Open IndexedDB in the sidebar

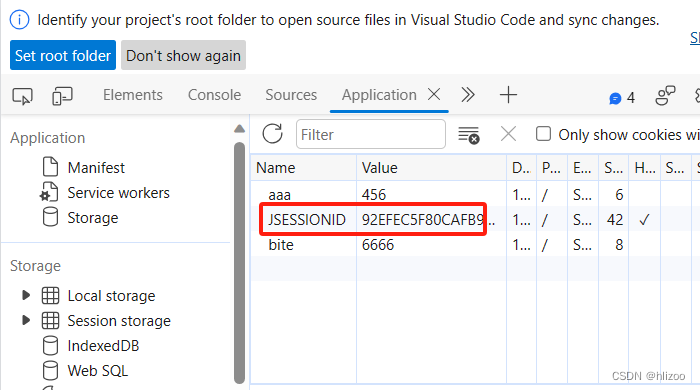pyautogui.click(x=103, y=346)
